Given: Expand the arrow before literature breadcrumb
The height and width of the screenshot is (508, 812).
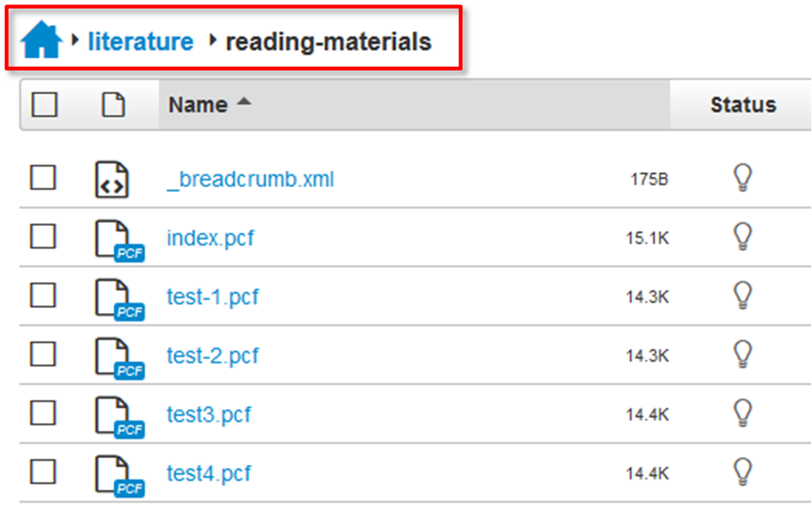Looking at the screenshot, I should [75, 40].
